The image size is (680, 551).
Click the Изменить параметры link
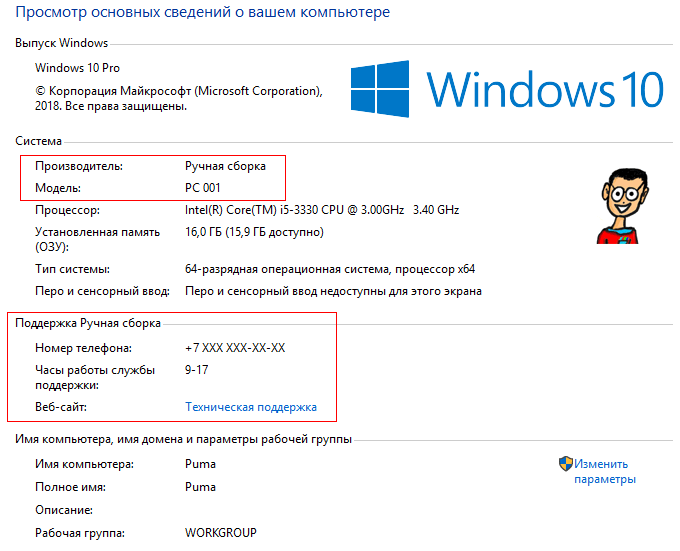click(x=605, y=472)
